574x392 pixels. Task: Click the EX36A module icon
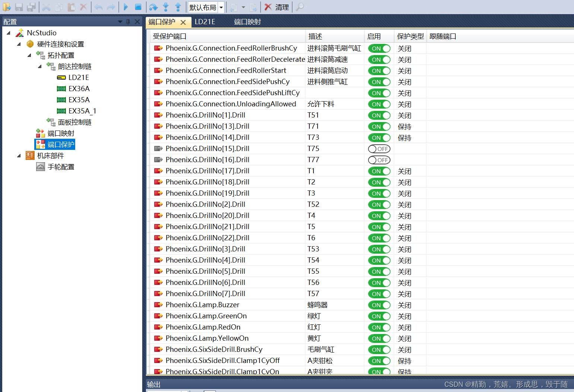coord(61,89)
